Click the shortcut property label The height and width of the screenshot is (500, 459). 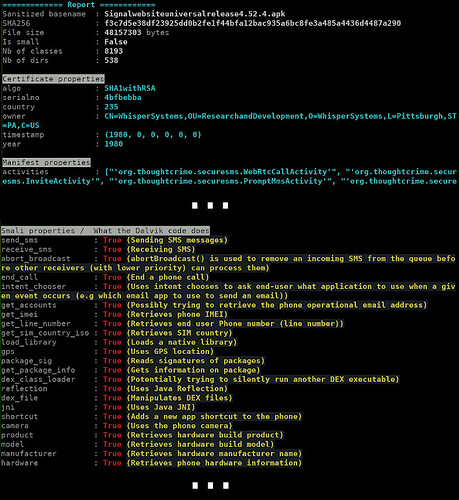pos(19,417)
